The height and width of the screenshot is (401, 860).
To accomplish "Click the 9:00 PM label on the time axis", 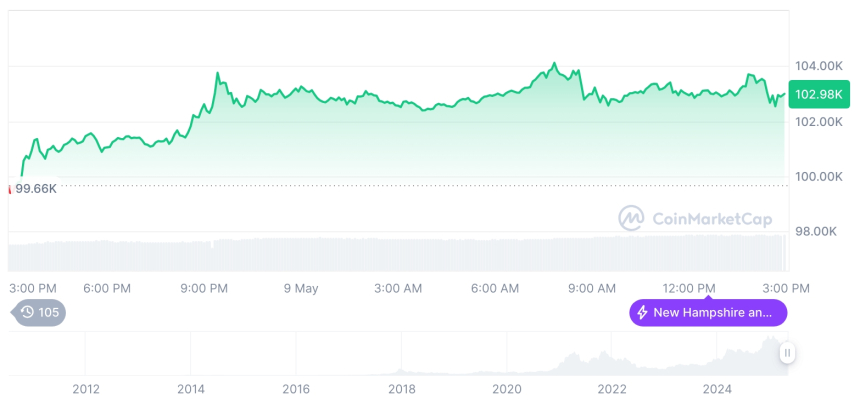I will coord(204,288).
